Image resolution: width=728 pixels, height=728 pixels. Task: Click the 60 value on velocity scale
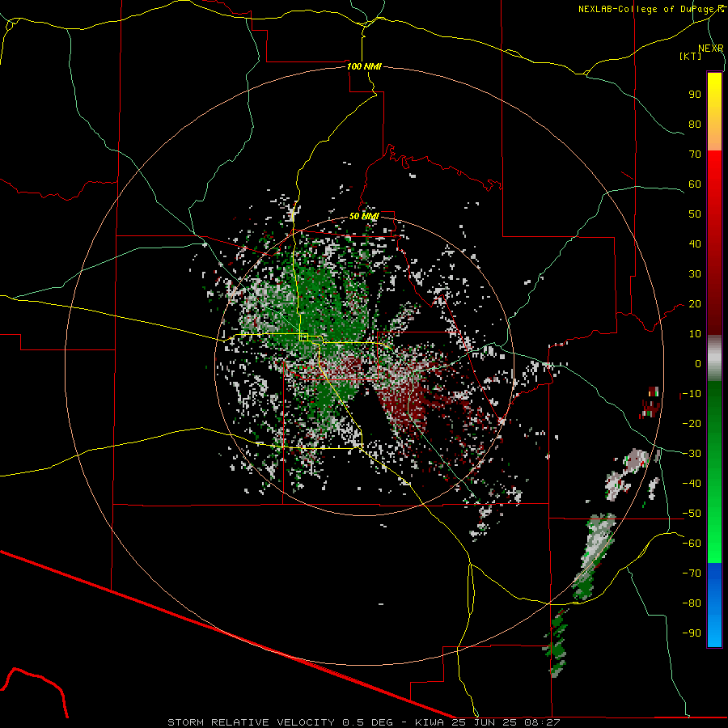click(x=695, y=184)
